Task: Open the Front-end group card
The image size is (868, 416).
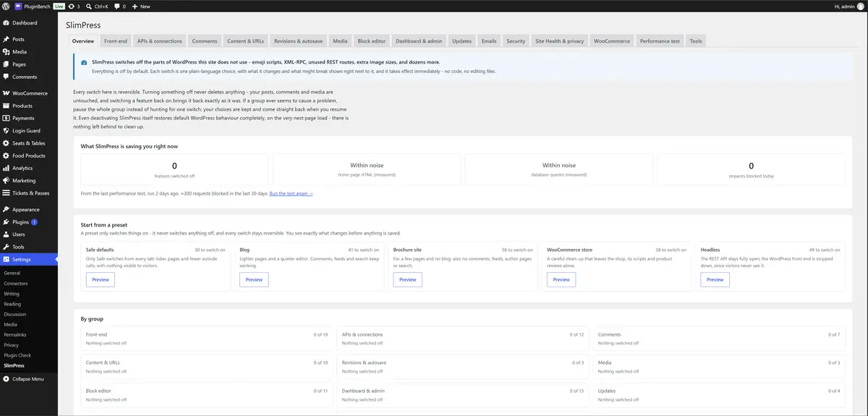Action: tap(206, 339)
